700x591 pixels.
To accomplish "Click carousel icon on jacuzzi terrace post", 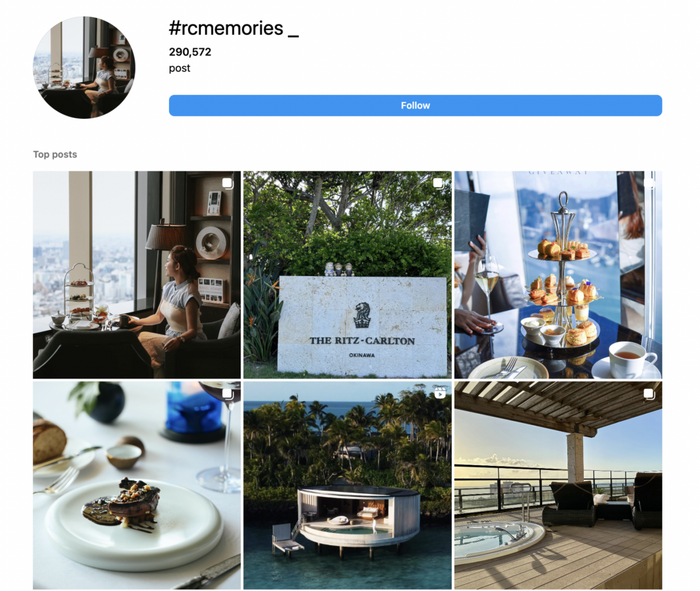I will click(649, 394).
